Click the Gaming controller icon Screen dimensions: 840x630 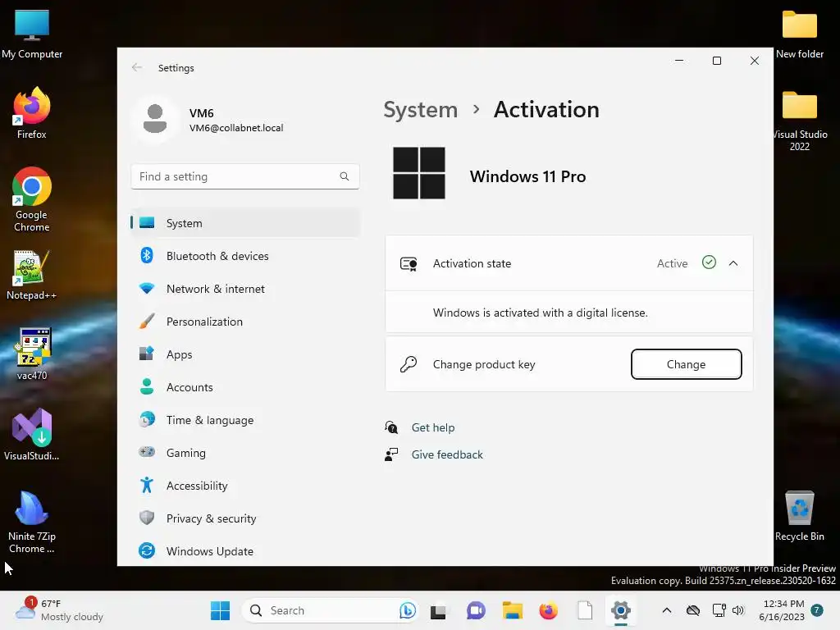coord(147,452)
